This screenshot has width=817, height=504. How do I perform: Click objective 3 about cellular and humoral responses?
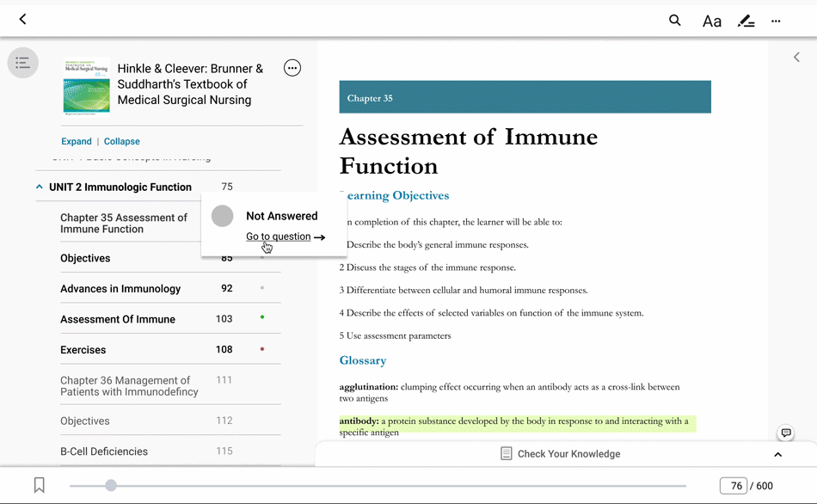point(464,291)
